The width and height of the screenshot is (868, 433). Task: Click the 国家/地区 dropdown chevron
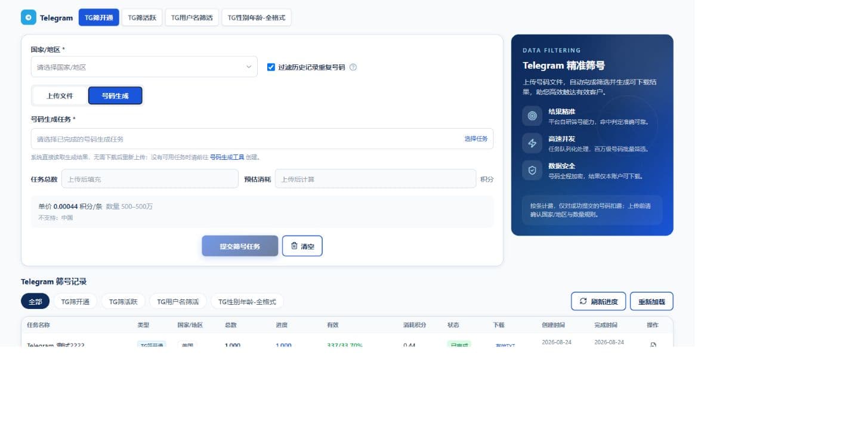pos(249,67)
